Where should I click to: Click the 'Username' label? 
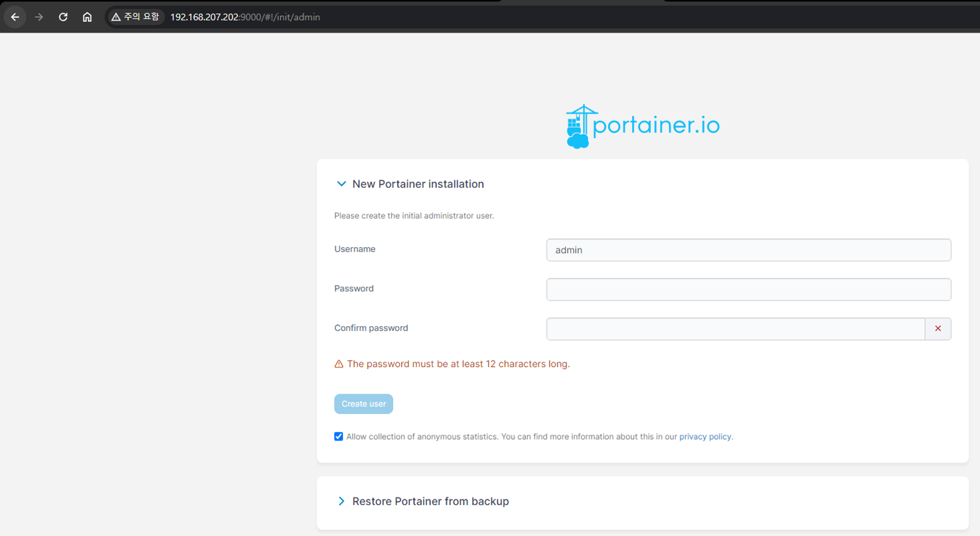(x=355, y=249)
